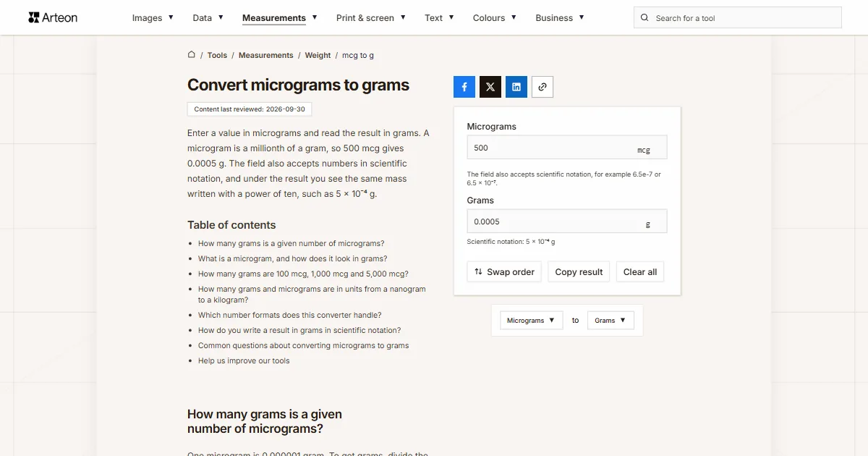Open the Measurements menu
Image resolution: width=868 pixels, height=456 pixels.
point(280,18)
